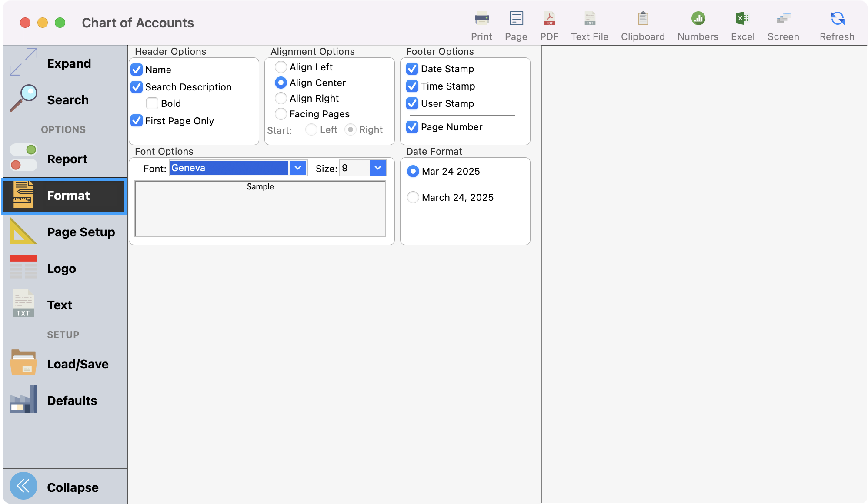This screenshot has height=504, width=868.
Task: Click the Numbers export icon
Action: point(698,19)
